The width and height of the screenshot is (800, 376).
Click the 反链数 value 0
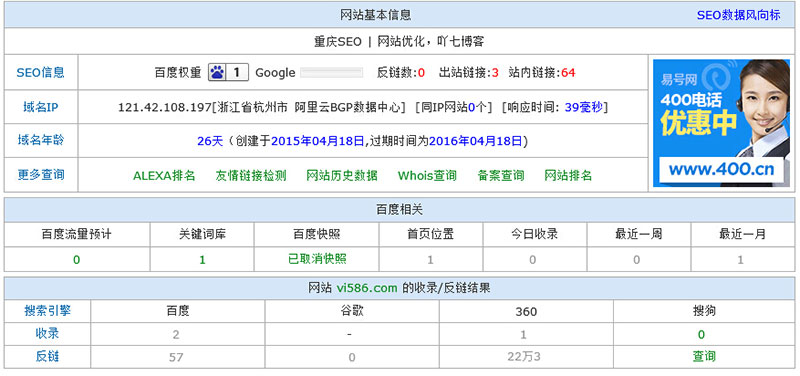coord(421,73)
